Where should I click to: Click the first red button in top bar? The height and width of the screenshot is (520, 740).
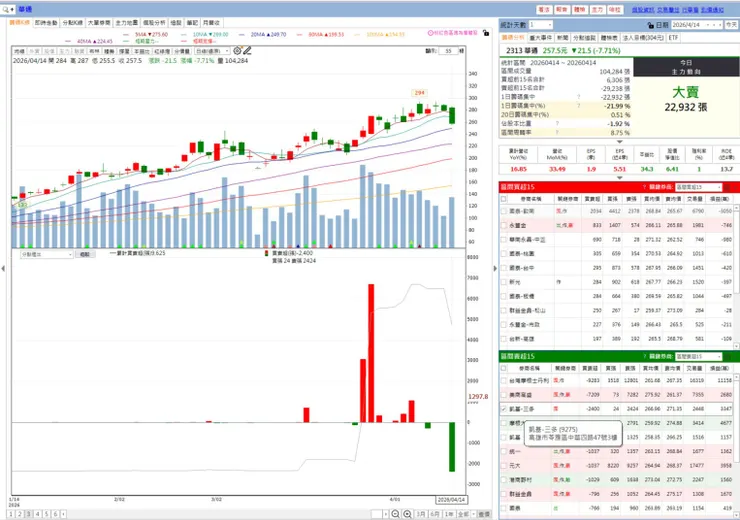pyautogui.click(x=544, y=9)
